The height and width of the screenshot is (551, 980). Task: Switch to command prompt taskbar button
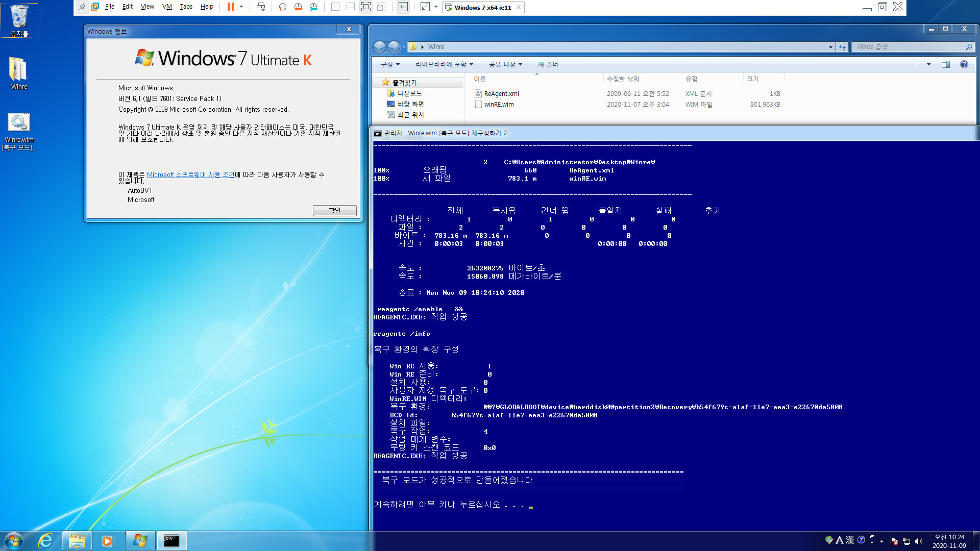171,541
